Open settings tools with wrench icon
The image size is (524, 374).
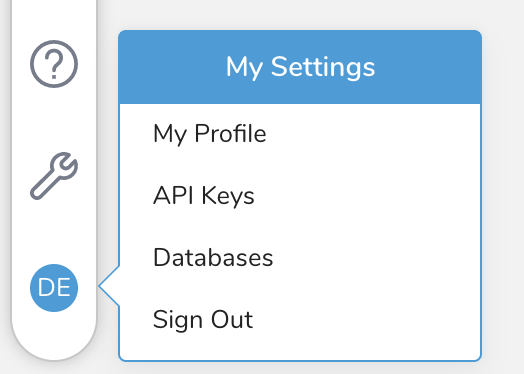click(x=54, y=176)
